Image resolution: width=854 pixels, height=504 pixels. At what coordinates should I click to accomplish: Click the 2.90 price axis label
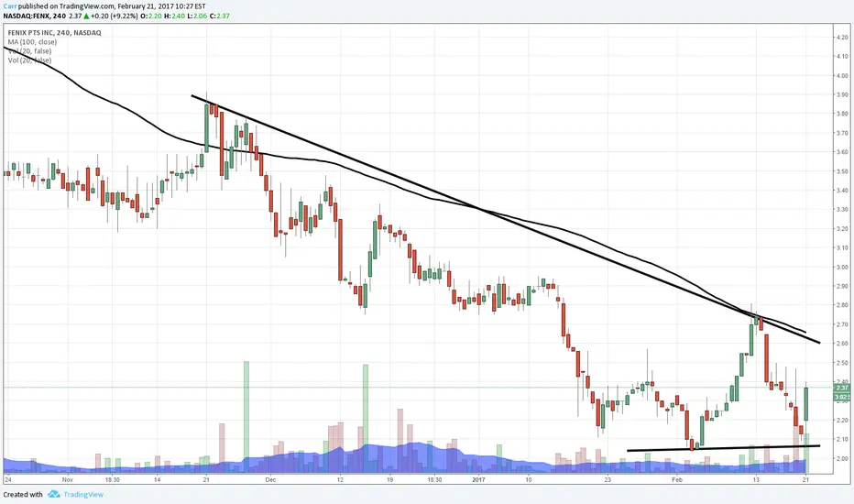841,286
